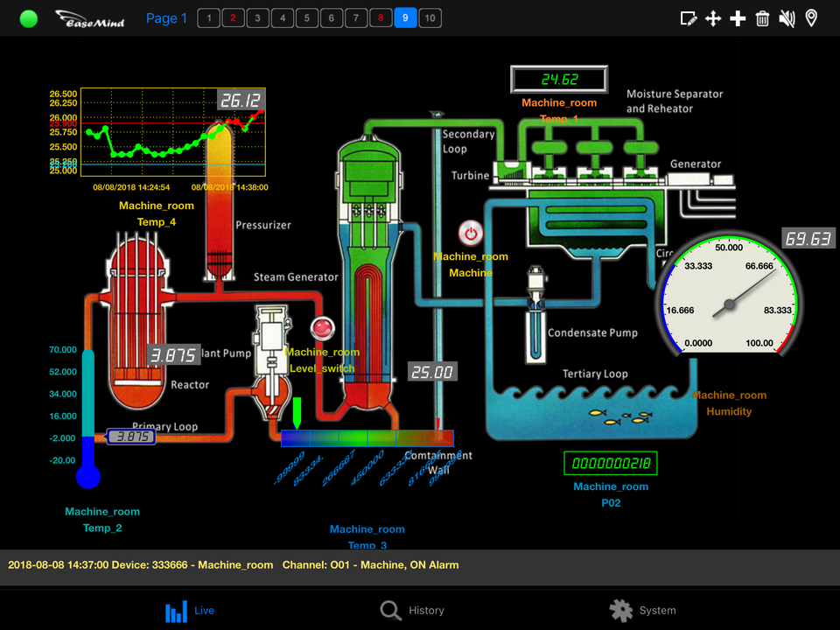Screen dimensions: 840x630
Task: Switch to page 2
Action: [x=233, y=18]
